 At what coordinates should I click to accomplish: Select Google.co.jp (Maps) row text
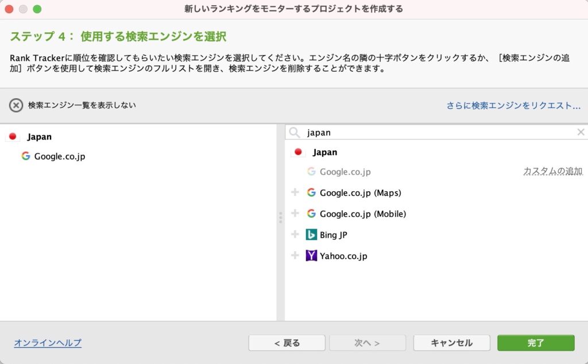coord(361,193)
